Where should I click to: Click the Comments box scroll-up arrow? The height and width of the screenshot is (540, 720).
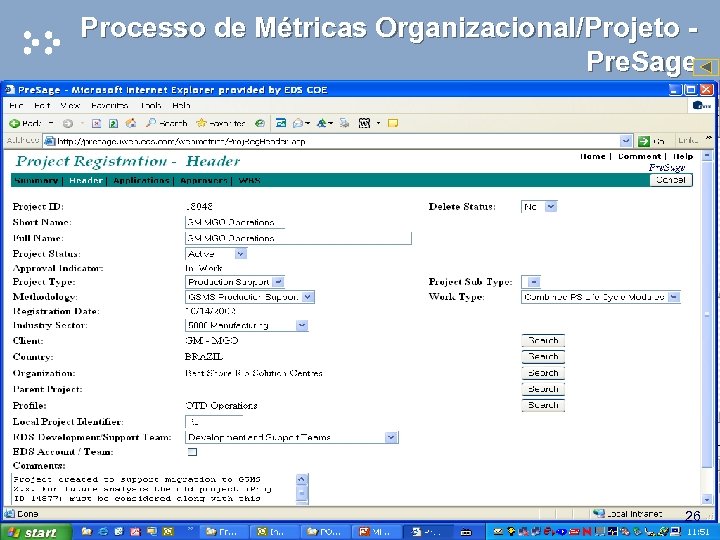point(302,479)
